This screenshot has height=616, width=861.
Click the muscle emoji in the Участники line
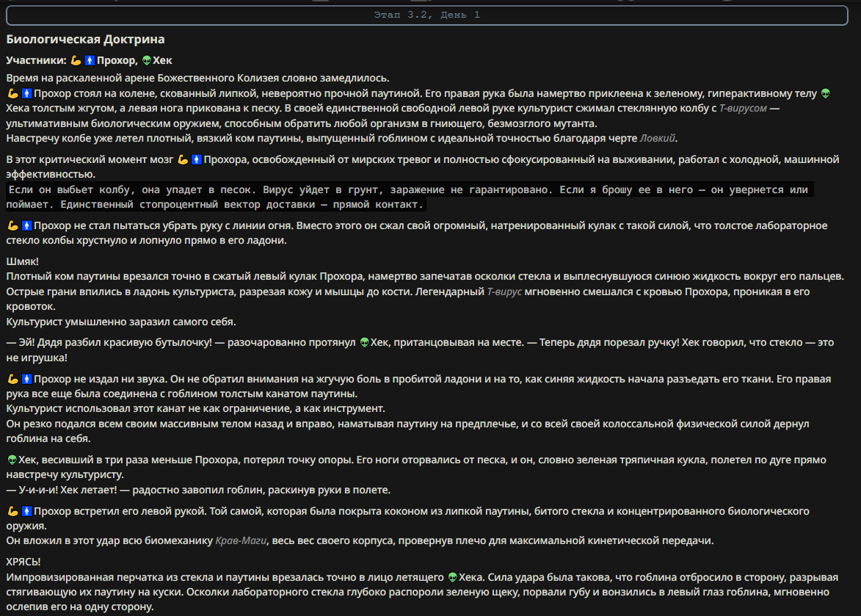tap(76, 60)
